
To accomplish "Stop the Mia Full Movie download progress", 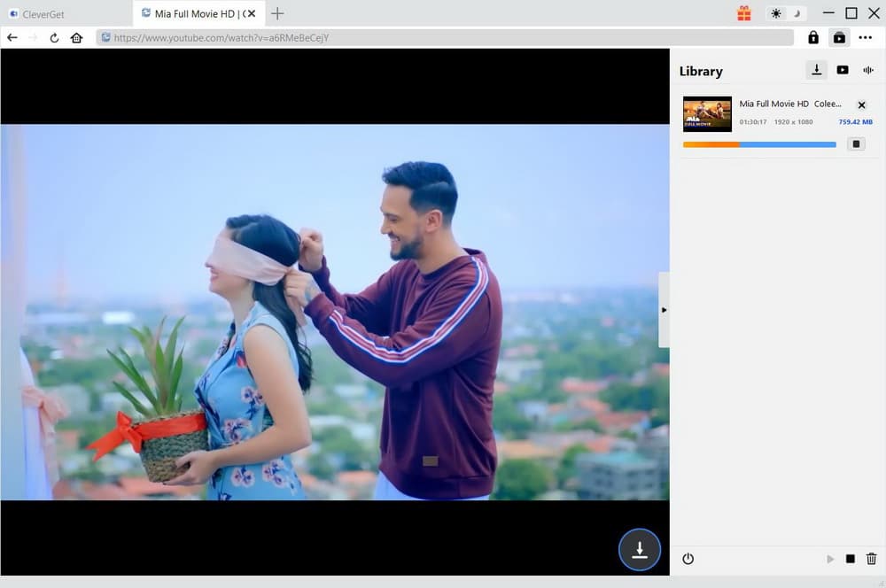I will [856, 144].
